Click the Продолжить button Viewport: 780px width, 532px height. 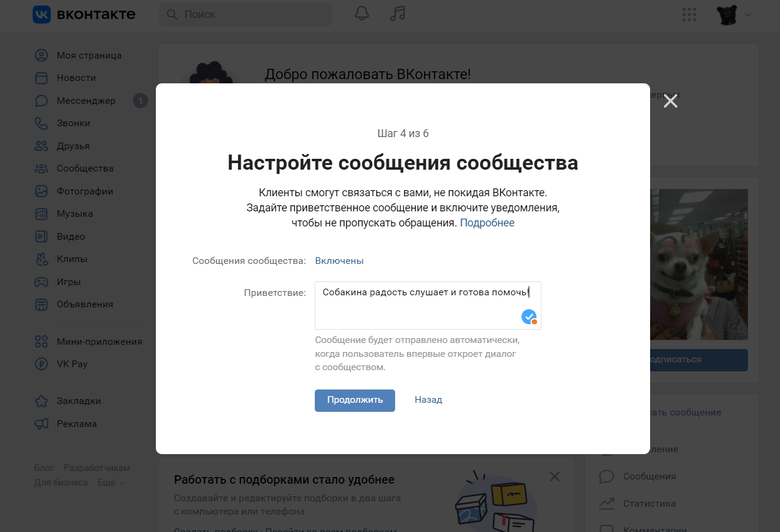tap(355, 400)
